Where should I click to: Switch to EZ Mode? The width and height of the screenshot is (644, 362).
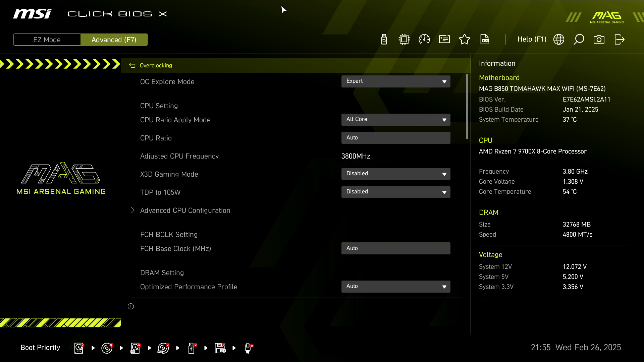47,40
